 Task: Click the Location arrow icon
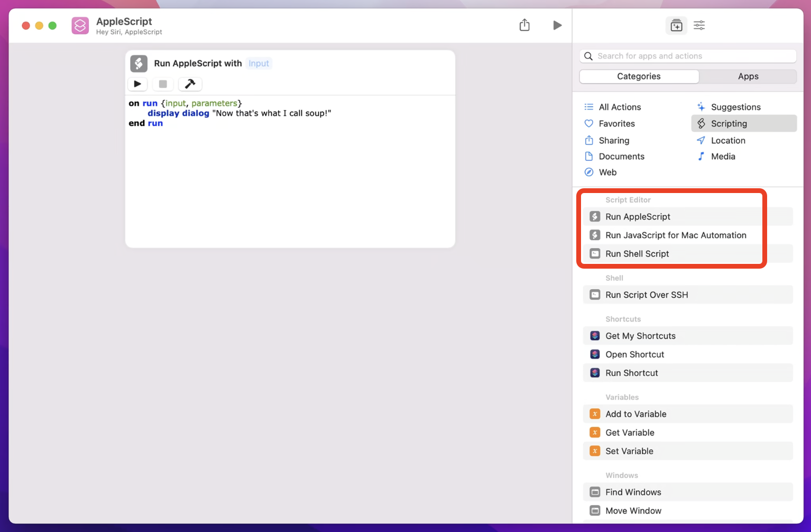701,140
